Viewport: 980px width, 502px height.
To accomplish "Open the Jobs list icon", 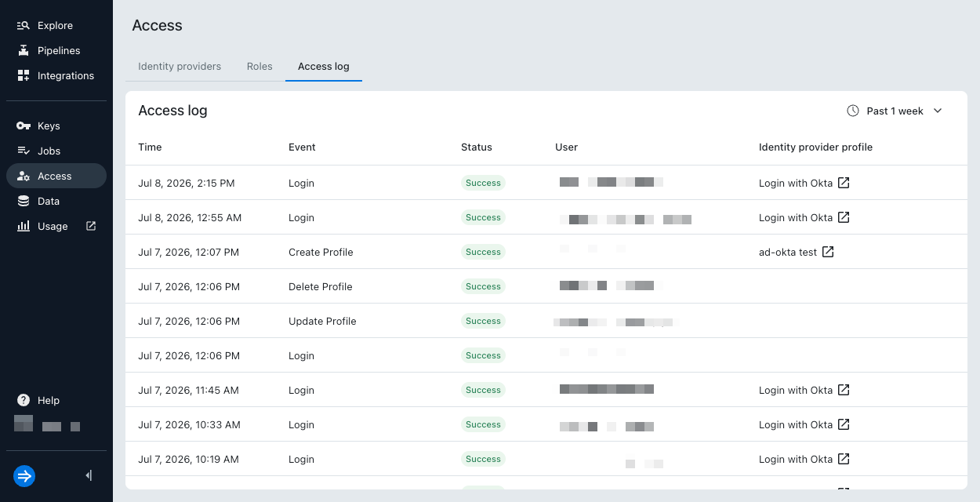I will [x=24, y=151].
